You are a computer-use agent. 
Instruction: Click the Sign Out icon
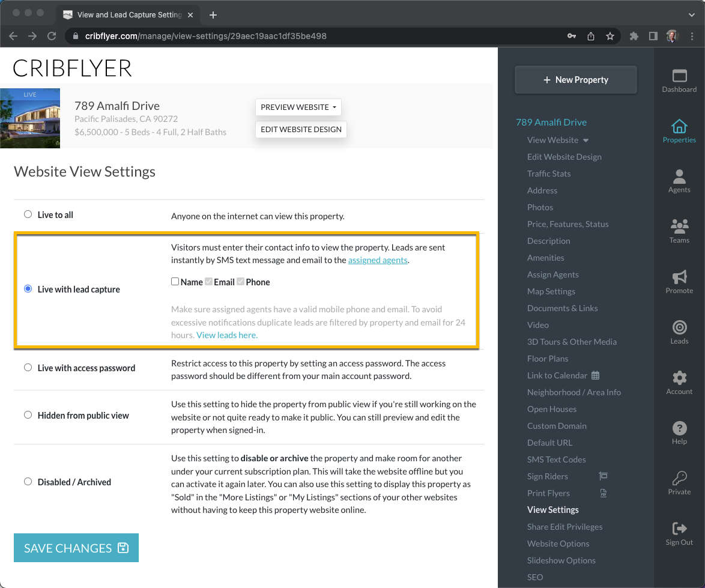tap(679, 528)
